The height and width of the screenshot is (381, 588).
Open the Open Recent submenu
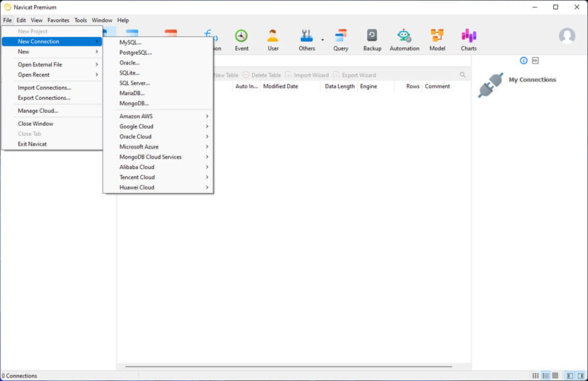[x=52, y=75]
